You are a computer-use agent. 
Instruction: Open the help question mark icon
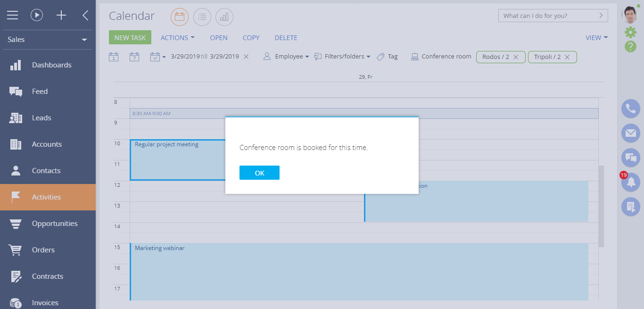[x=630, y=46]
